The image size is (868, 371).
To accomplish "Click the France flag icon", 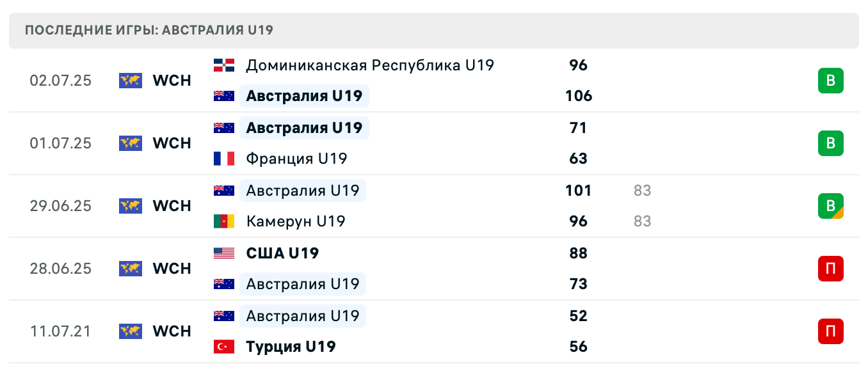I will (224, 159).
